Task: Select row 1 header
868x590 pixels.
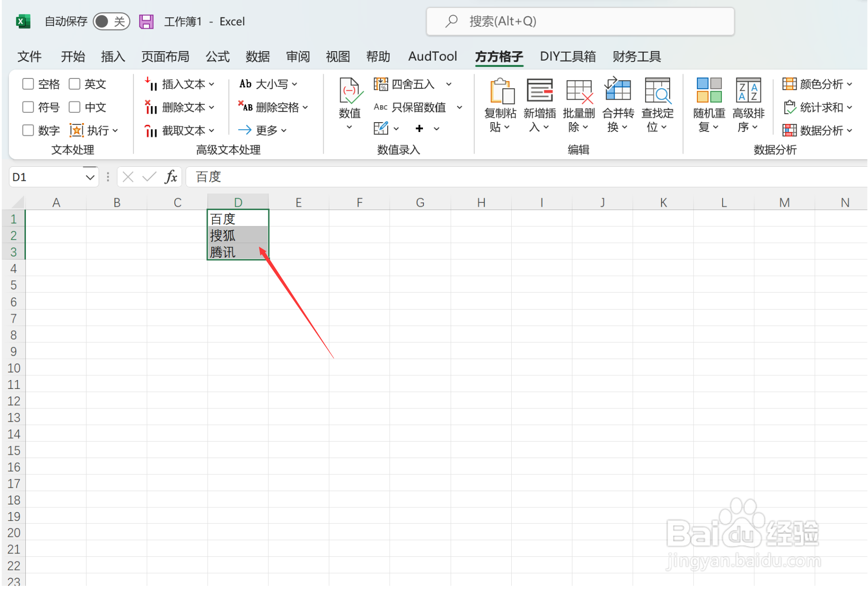Action: coord(14,219)
